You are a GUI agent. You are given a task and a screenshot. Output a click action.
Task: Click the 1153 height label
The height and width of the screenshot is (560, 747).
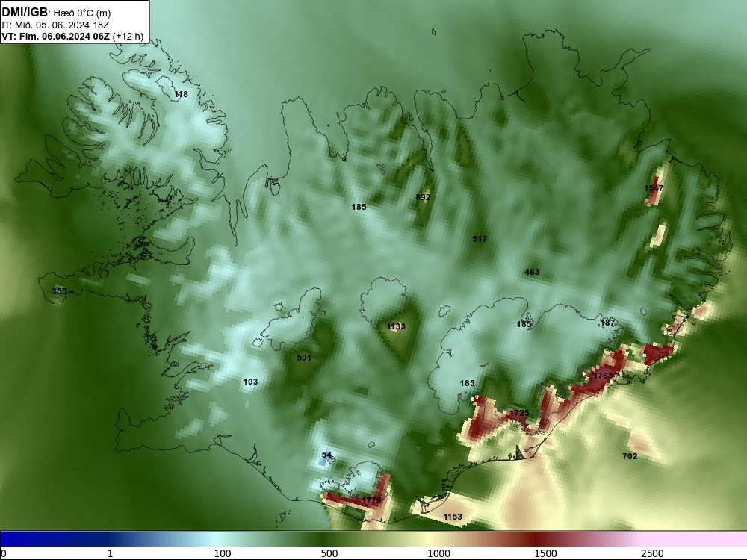[453, 517]
